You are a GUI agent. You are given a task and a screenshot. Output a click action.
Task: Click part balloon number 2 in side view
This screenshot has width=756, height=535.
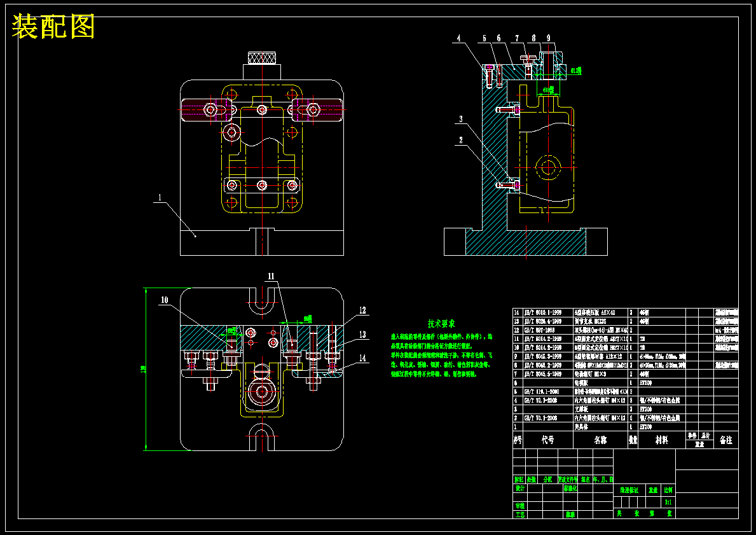(461, 141)
